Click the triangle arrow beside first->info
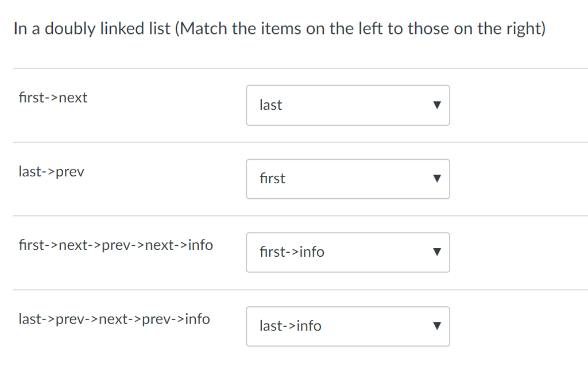The height and width of the screenshot is (374, 588). pyautogui.click(x=436, y=252)
